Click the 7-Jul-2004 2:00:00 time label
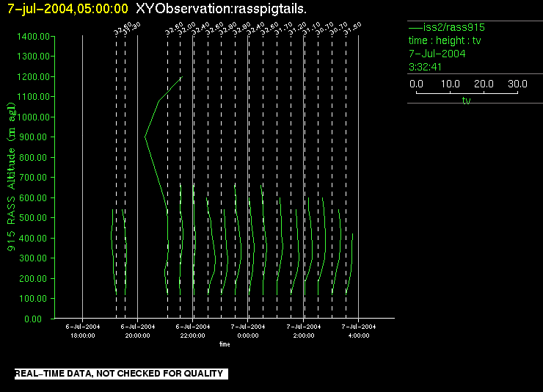 (x=304, y=331)
